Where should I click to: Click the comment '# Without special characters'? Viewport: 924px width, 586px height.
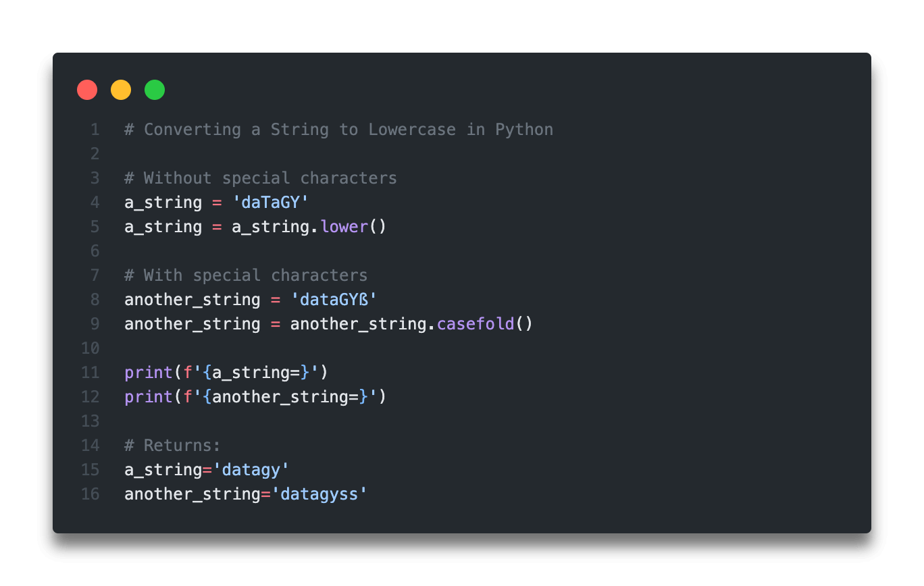[x=260, y=178]
